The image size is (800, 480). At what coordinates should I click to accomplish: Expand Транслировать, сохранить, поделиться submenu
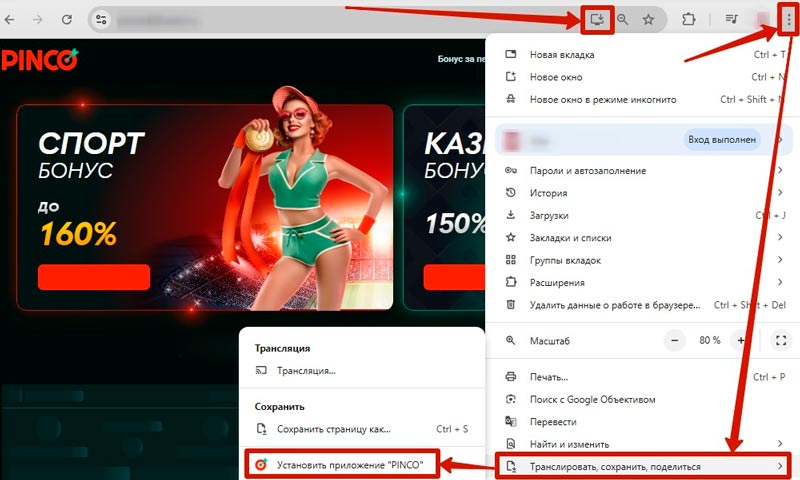tap(640, 466)
